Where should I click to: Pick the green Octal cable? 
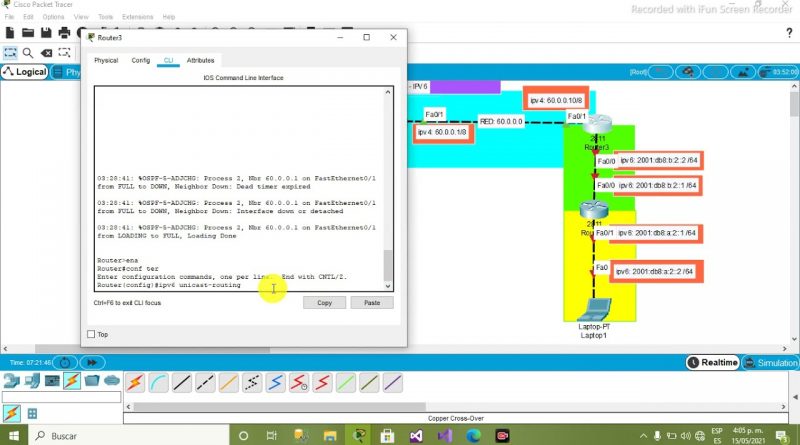pyautogui.click(x=346, y=383)
